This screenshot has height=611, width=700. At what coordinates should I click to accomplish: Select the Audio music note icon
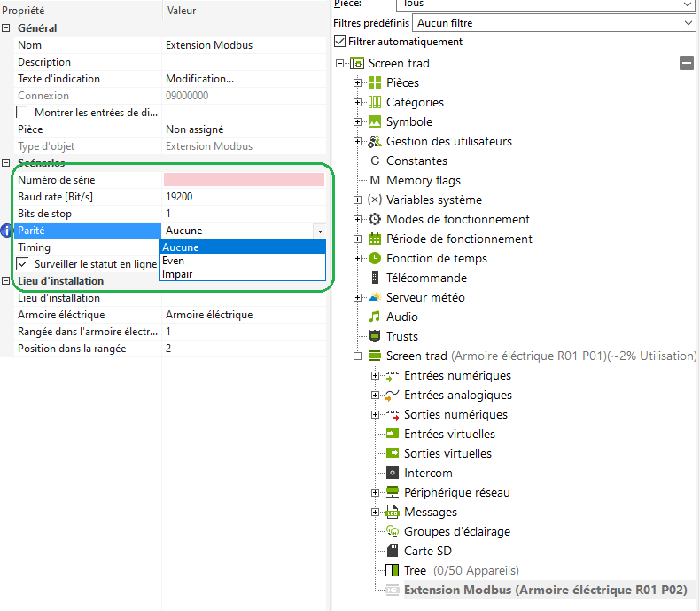point(375,317)
